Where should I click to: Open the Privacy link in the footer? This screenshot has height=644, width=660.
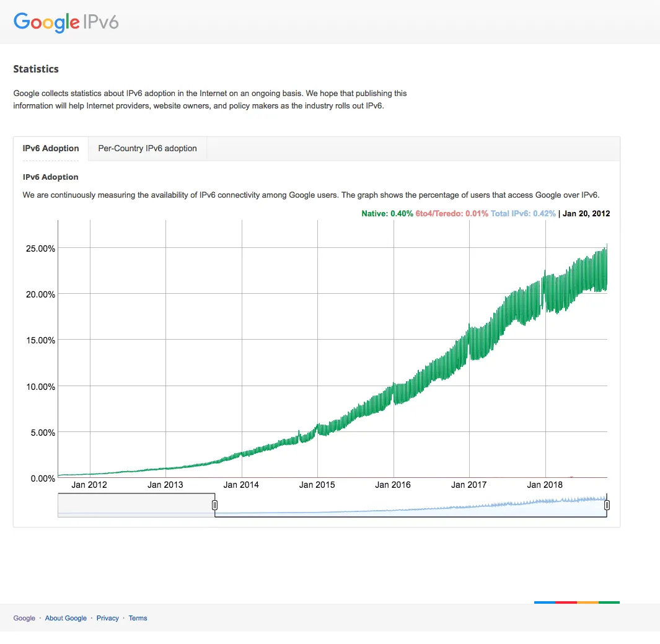(x=108, y=618)
